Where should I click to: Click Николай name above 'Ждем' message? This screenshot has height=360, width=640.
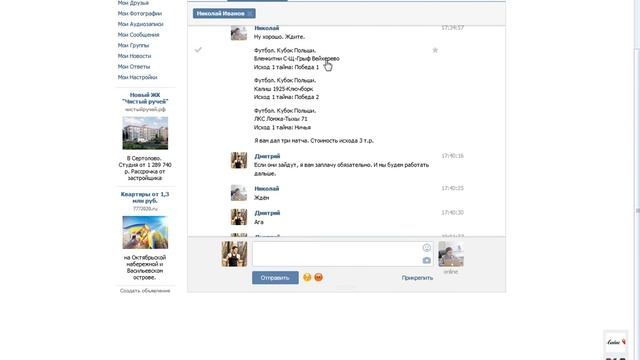(x=267, y=189)
